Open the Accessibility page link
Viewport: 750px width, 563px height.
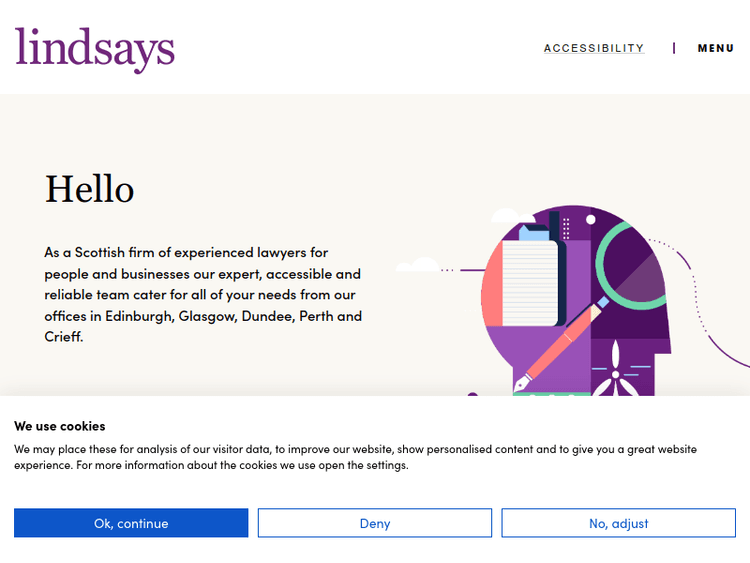click(593, 48)
